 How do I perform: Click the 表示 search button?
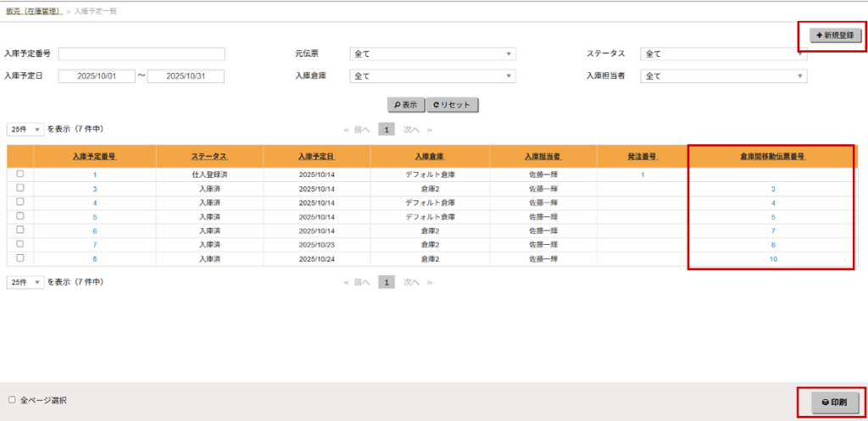406,105
